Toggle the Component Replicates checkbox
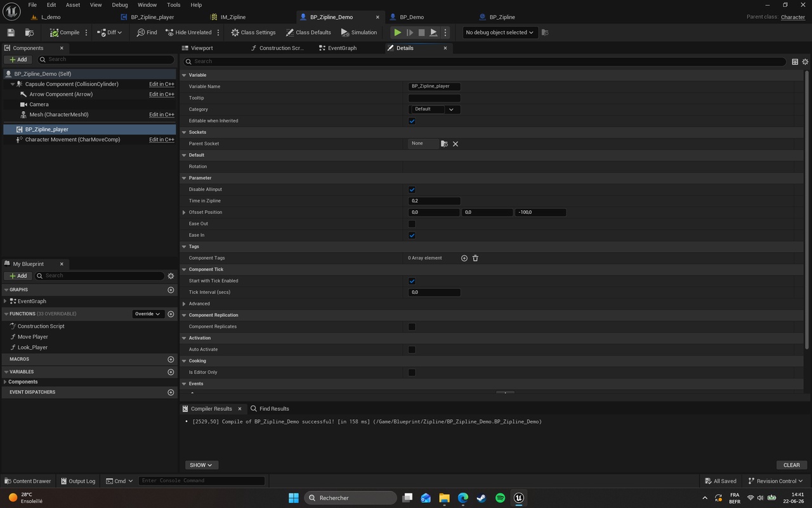 coord(412,326)
